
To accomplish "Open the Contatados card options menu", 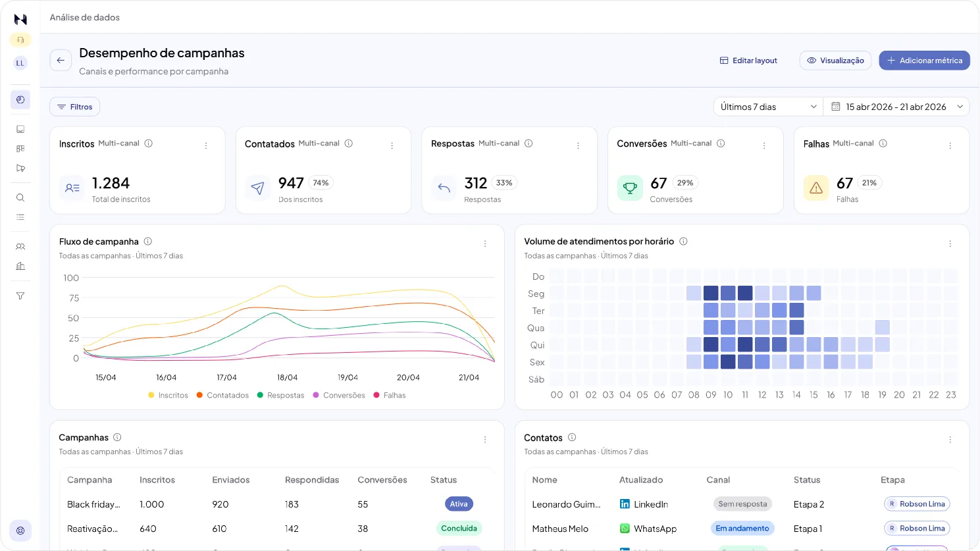I will 392,146.
